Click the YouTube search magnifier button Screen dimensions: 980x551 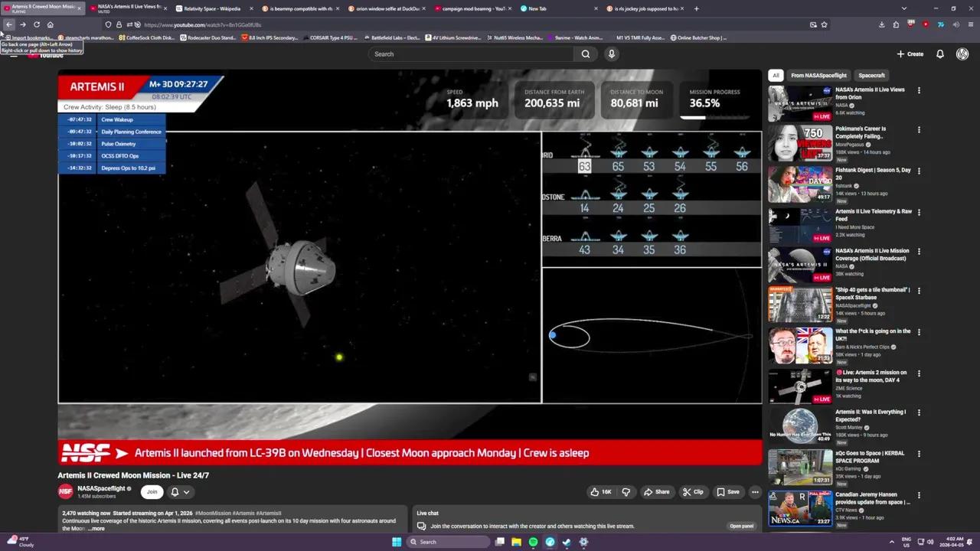[586, 54]
